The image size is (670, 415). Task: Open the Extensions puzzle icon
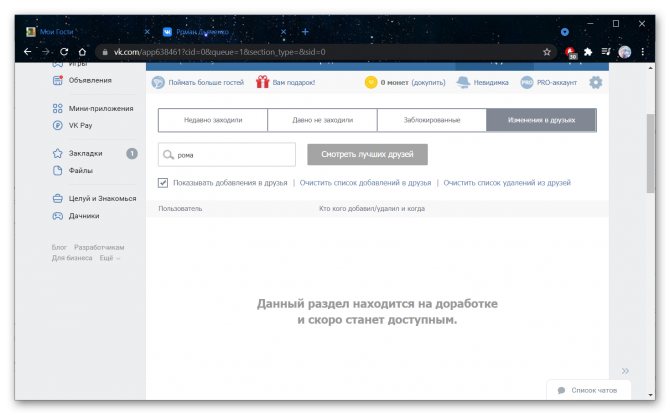tap(588, 52)
